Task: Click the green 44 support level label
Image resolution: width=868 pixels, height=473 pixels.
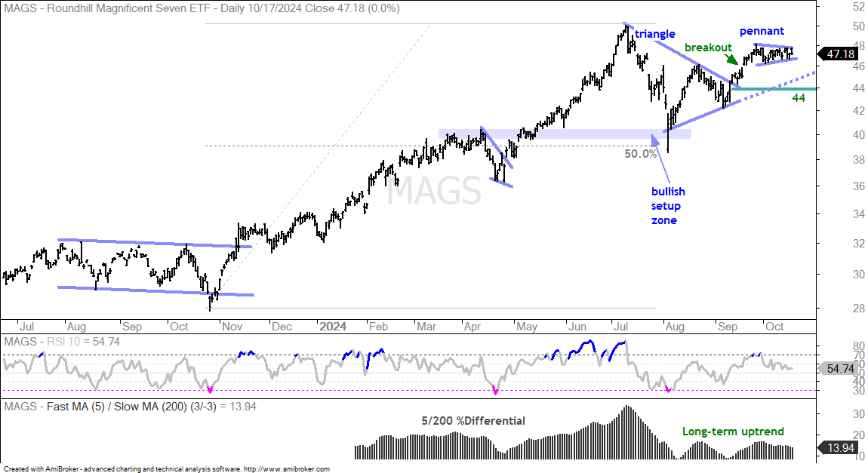Action: coord(799,98)
